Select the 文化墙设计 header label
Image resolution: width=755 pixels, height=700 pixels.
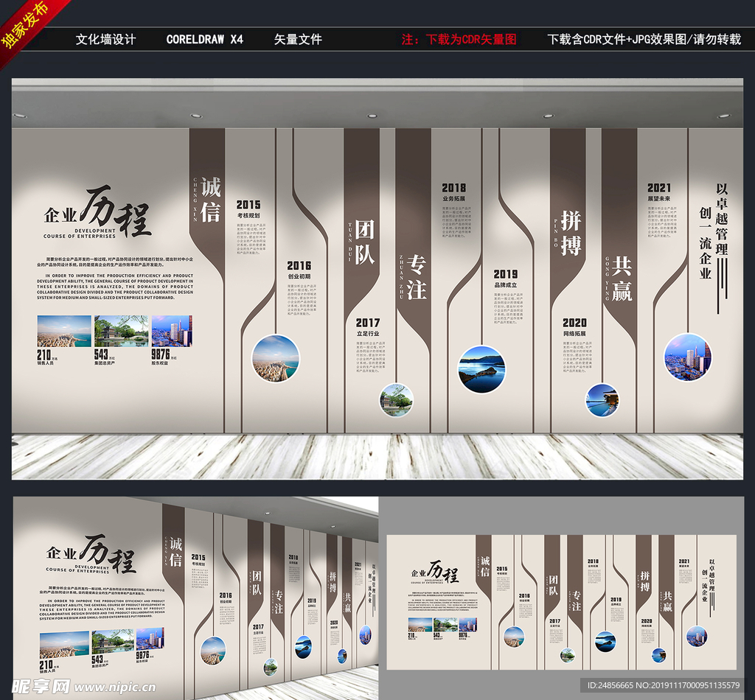(105, 39)
